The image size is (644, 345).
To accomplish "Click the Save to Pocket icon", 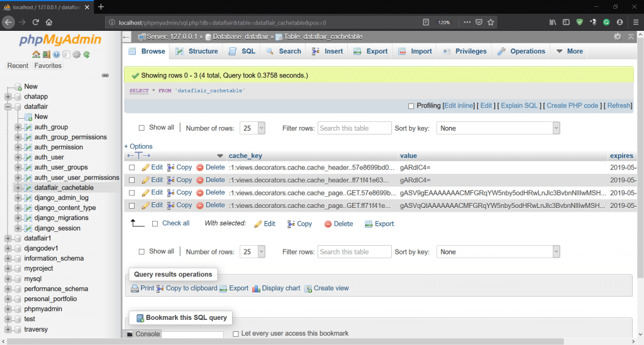I will [x=479, y=22].
